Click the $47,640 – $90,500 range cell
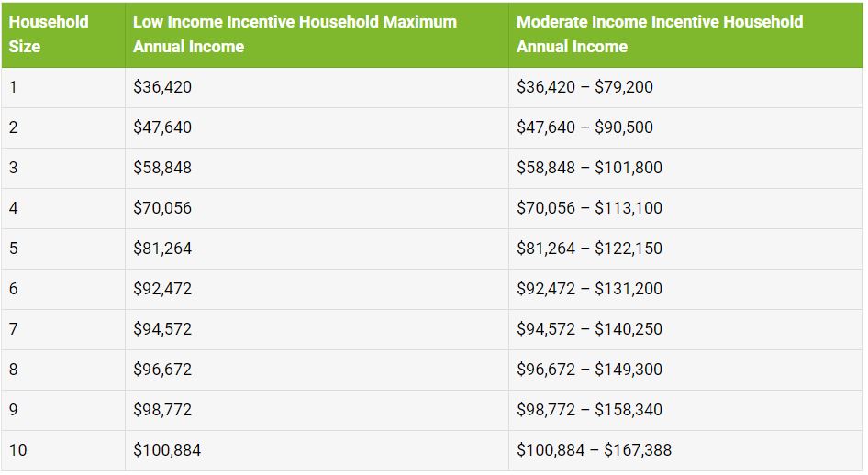 [584, 127]
